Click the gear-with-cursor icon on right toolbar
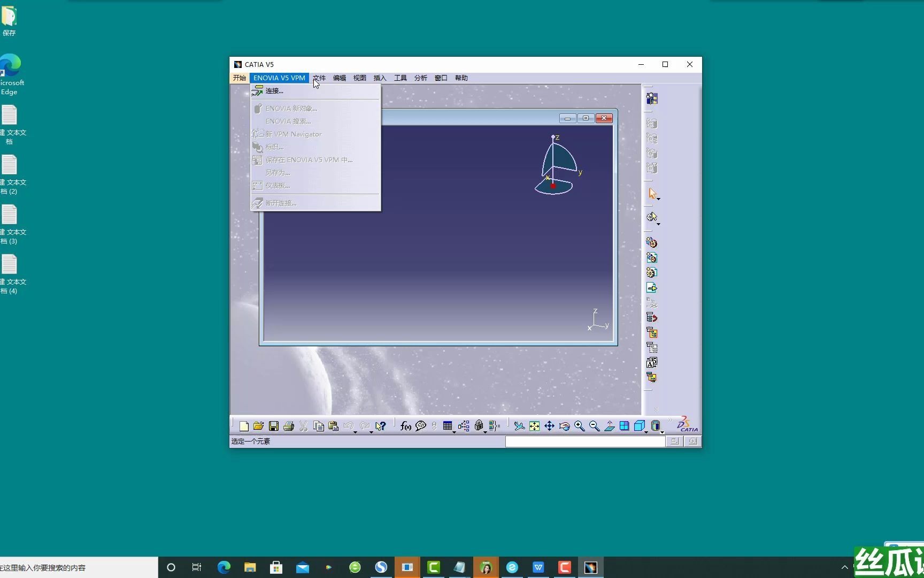Screen dimensions: 924x578 [651, 217]
